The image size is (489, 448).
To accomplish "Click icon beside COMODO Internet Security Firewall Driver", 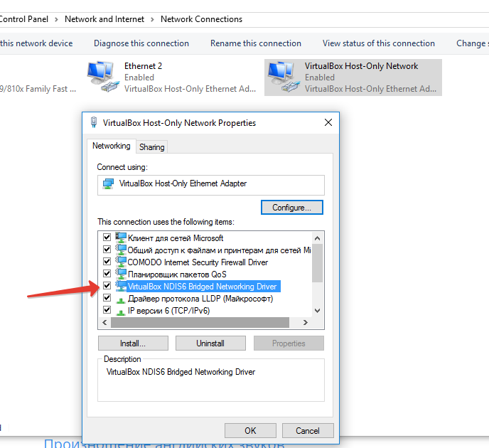I will click(121, 262).
